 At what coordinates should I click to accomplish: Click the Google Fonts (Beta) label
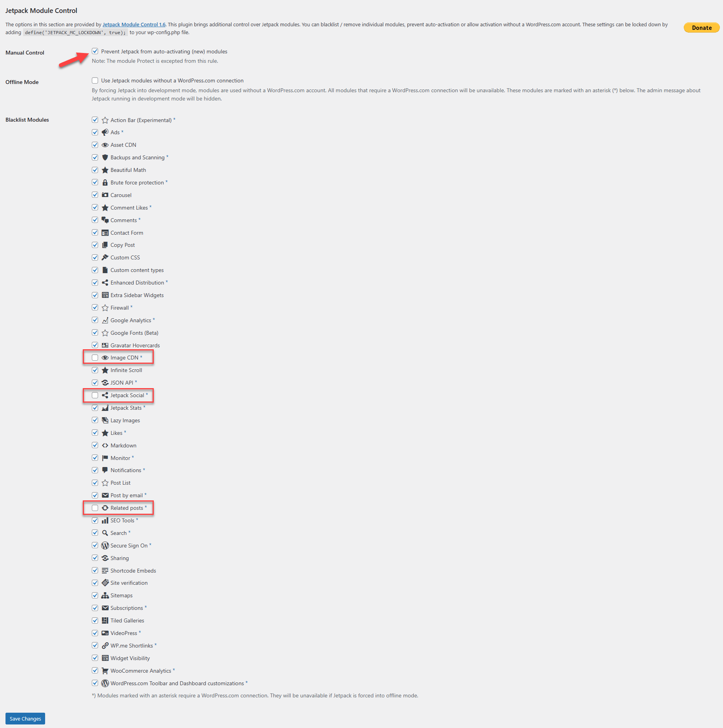coord(134,333)
